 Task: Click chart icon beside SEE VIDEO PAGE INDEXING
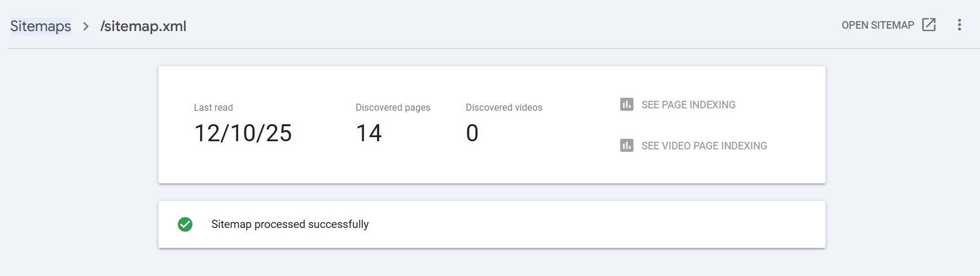point(627,145)
